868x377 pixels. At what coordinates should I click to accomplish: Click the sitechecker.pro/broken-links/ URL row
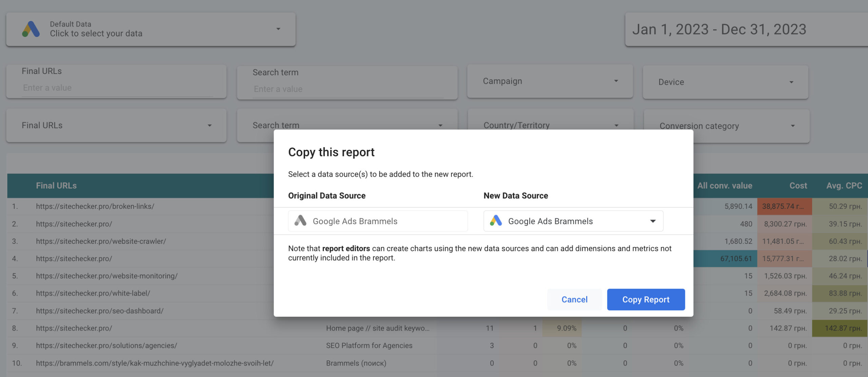pos(95,206)
